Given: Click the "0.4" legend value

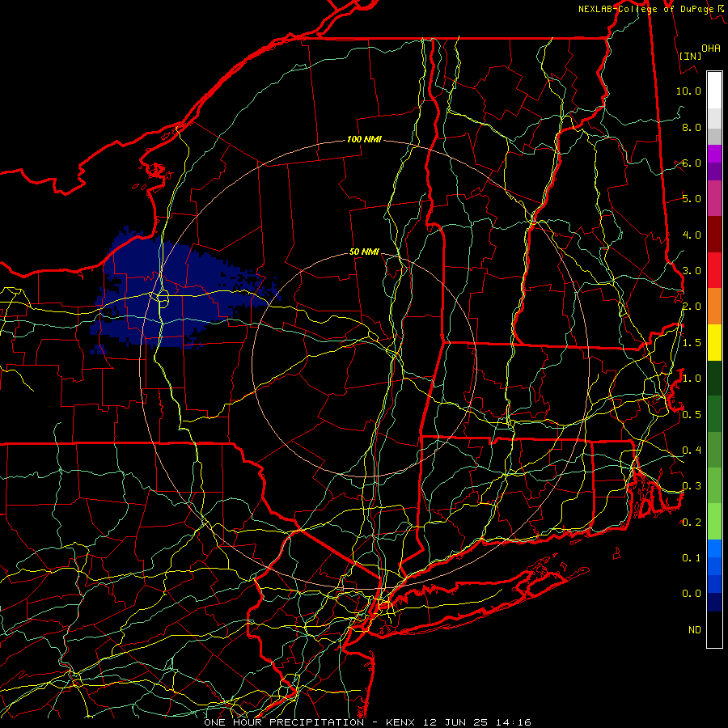Looking at the screenshot, I should [692, 451].
